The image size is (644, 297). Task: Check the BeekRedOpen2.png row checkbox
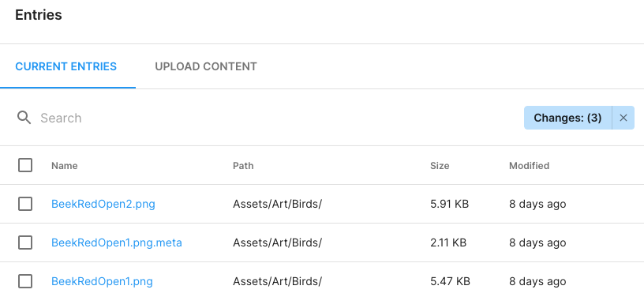(x=25, y=204)
